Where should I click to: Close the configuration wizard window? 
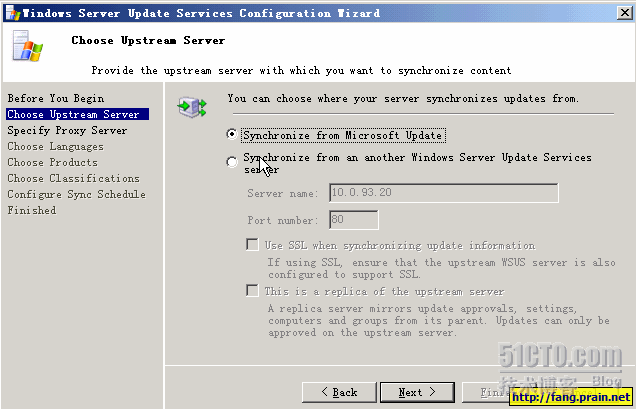(x=625, y=13)
